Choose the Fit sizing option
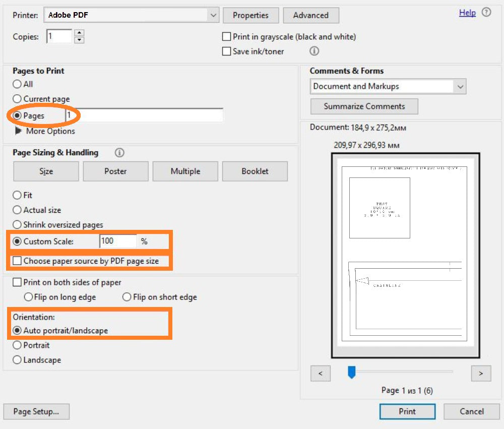 coord(17,195)
